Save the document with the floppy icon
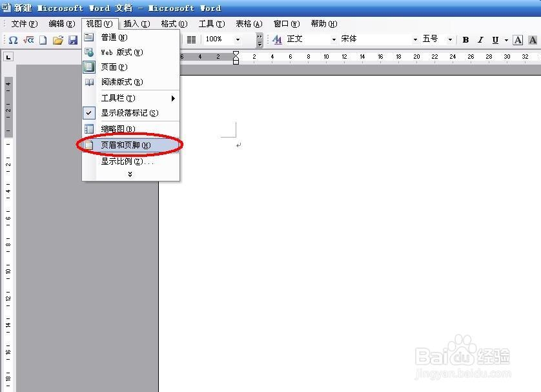The height and width of the screenshot is (392, 541). (x=73, y=40)
